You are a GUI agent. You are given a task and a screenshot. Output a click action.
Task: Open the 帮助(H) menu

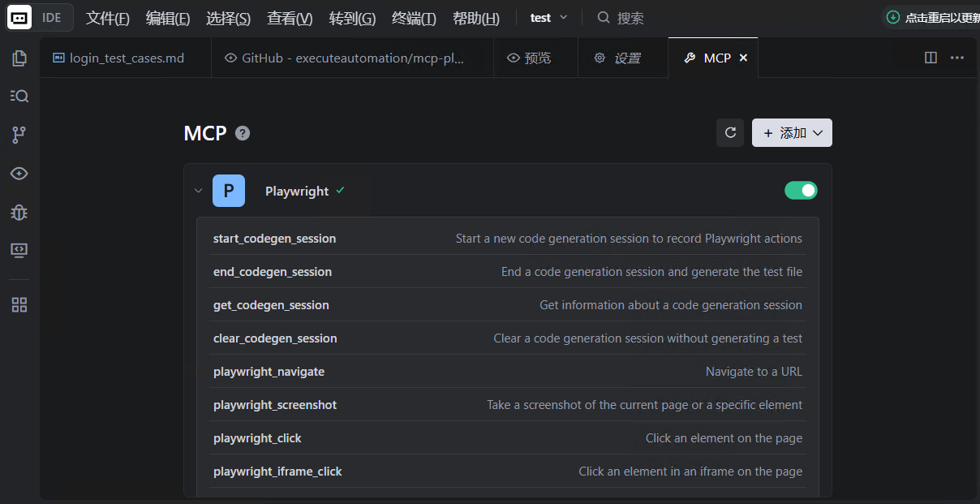(x=476, y=18)
